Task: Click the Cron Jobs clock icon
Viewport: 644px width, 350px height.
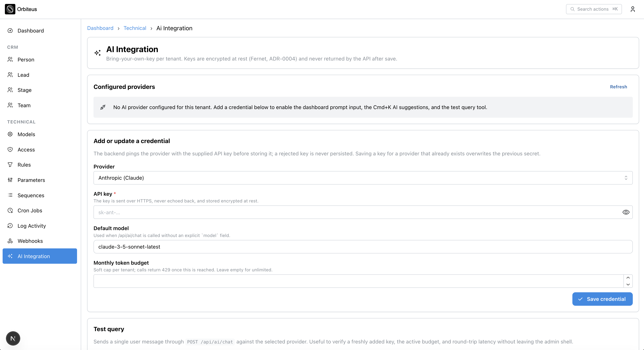Action: pyautogui.click(x=10, y=210)
